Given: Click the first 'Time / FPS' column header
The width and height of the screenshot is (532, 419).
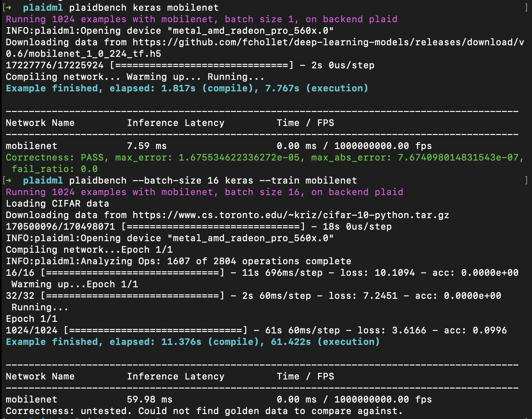Looking at the screenshot, I should [305, 123].
